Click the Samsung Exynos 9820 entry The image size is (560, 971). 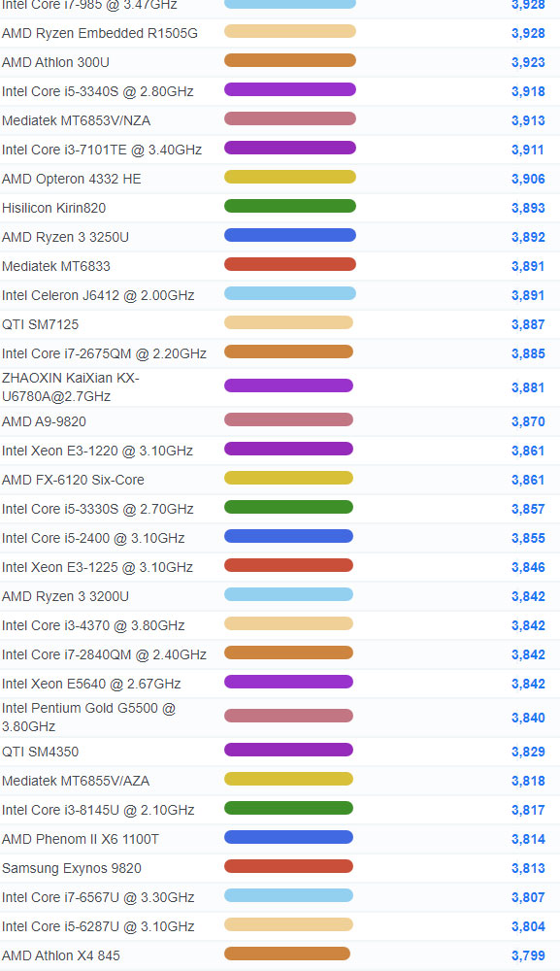tap(72, 868)
